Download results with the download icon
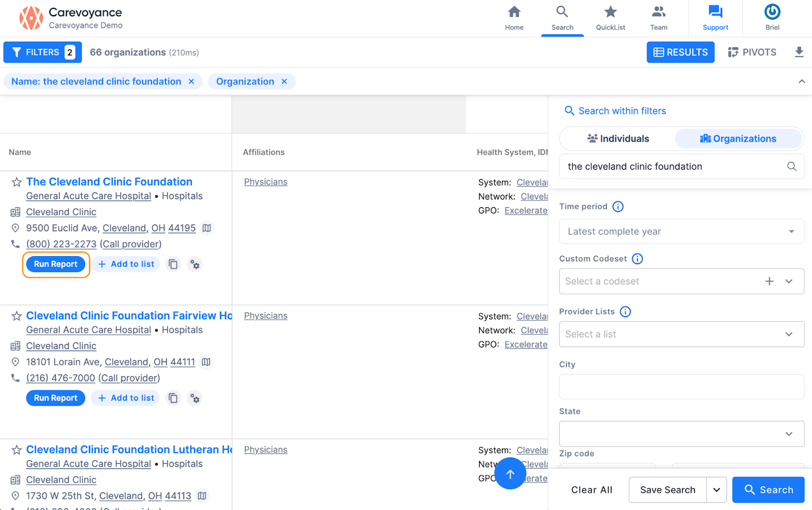812x510 pixels. (x=799, y=52)
